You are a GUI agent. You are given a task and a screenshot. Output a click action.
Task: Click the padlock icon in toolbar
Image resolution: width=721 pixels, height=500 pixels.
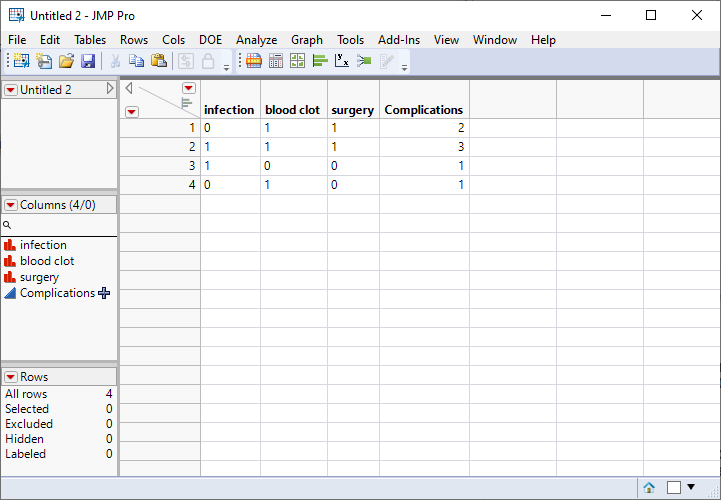tap(208, 61)
